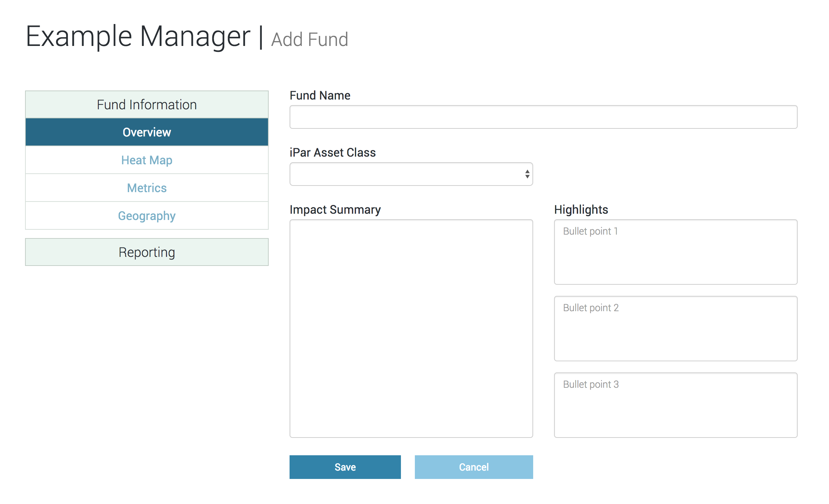
Task: Click the Impact Summary label
Action: (335, 210)
